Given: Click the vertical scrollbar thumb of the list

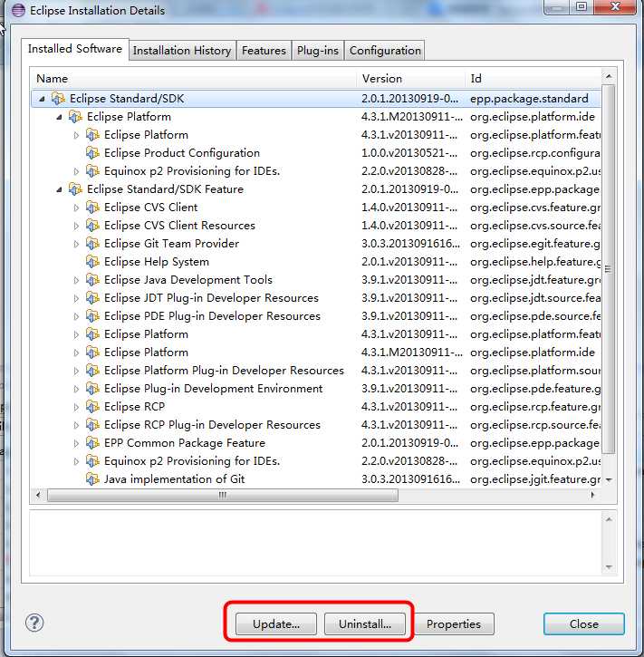Looking at the screenshot, I should point(609,268).
